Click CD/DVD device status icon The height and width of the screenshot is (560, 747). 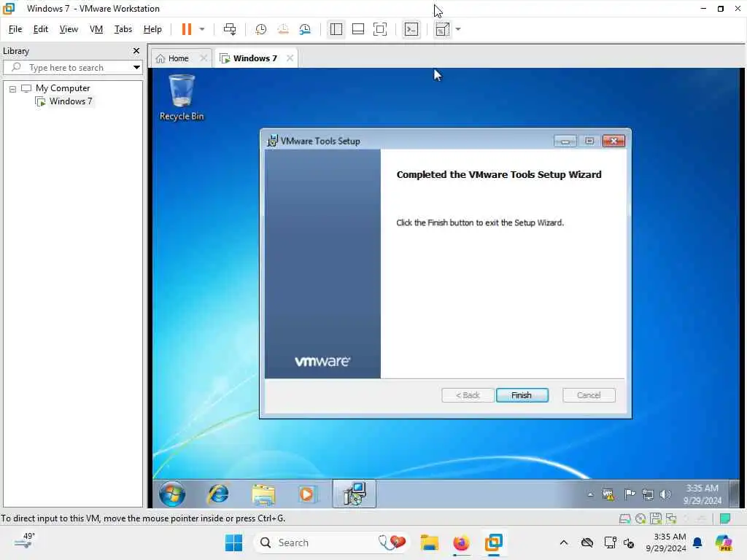[640, 518]
